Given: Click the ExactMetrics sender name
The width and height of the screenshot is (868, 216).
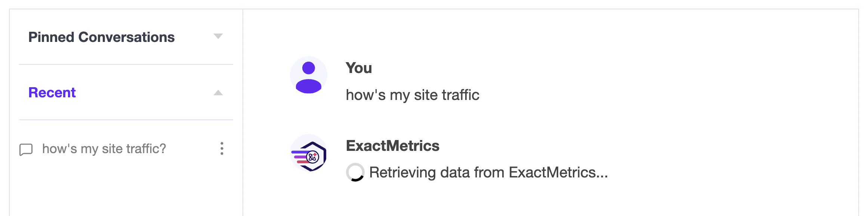Looking at the screenshot, I should tap(393, 146).
